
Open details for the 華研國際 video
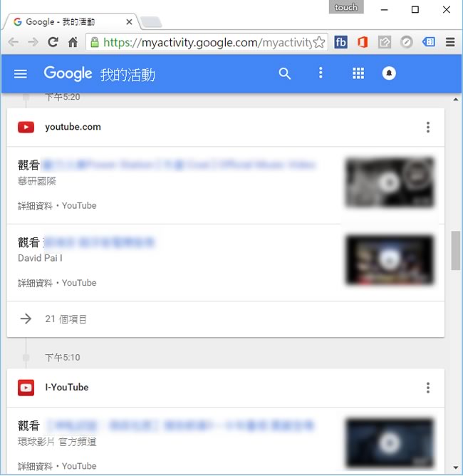pyautogui.click(x=35, y=206)
